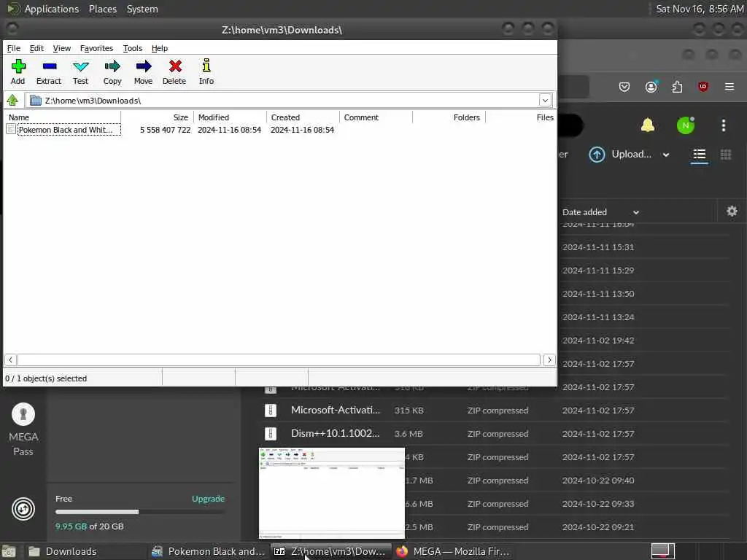The height and width of the screenshot is (560, 747).
Task: Expand the 7-Zip address path dropdown
Action: tap(545, 101)
